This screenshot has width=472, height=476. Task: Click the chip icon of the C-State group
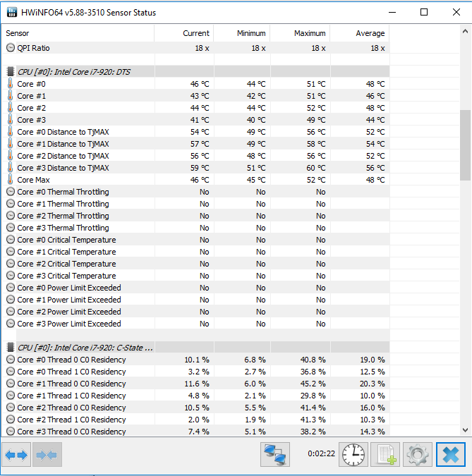point(11,347)
